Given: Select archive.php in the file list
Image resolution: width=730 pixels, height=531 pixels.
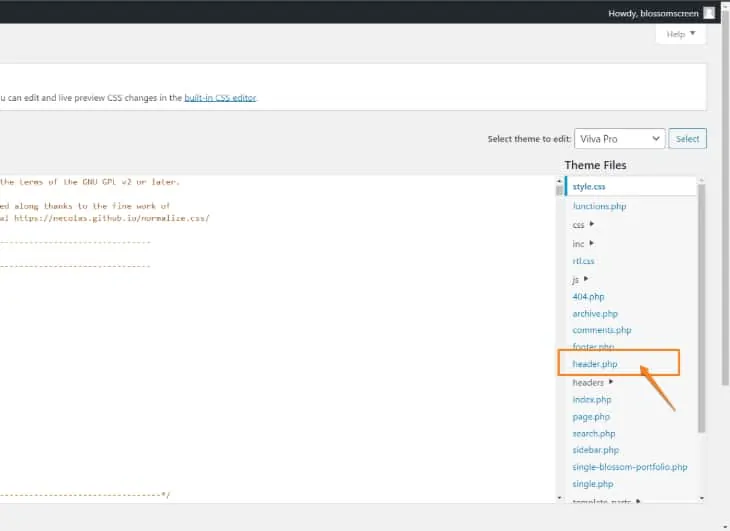Looking at the screenshot, I should [x=595, y=314].
